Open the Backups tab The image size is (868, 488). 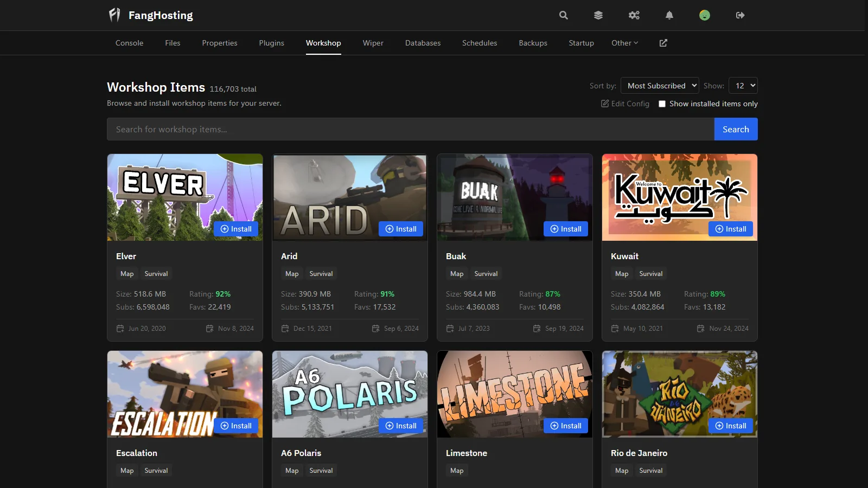point(533,43)
